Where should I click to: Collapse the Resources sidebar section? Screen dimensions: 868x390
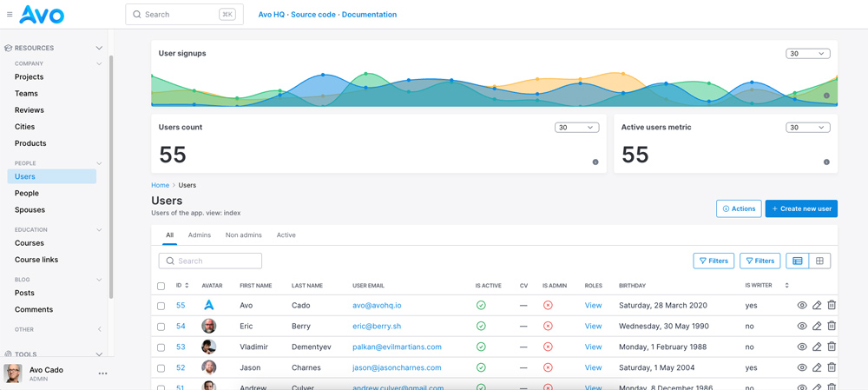click(99, 48)
